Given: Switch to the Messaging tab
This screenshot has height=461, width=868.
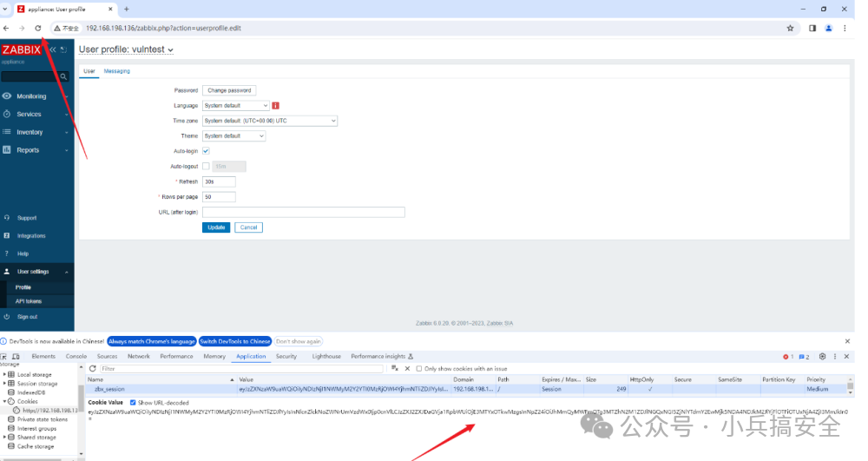Looking at the screenshot, I should 117,71.
